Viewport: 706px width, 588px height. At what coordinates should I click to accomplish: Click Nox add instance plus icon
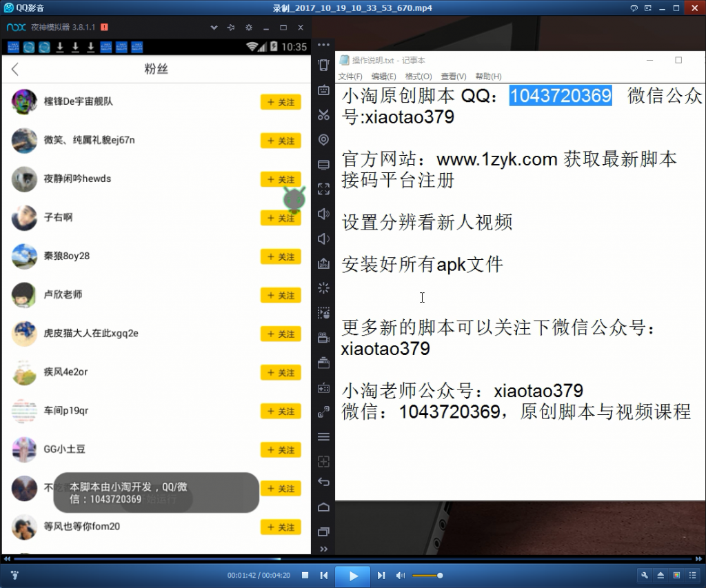[323, 461]
